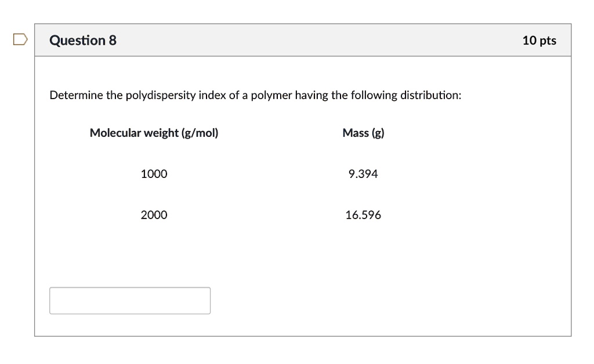
Task: Click the Molecular weight (g/mol) column header
Action: pyautogui.click(x=154, y=133)
